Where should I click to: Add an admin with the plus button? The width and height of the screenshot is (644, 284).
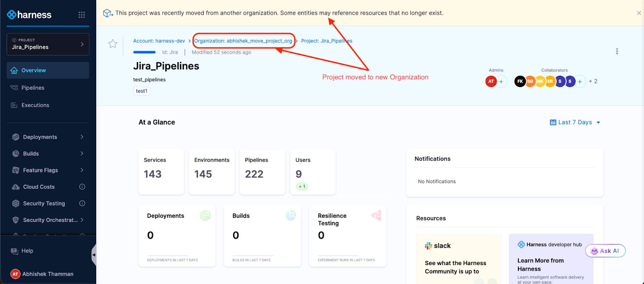pyautogui.click(x=501, y=81)
